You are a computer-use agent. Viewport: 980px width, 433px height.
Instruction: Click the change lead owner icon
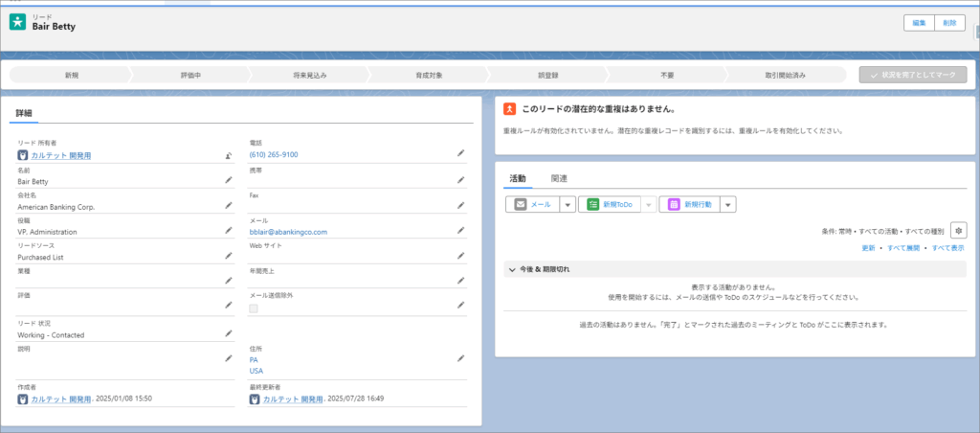[228, 154]
